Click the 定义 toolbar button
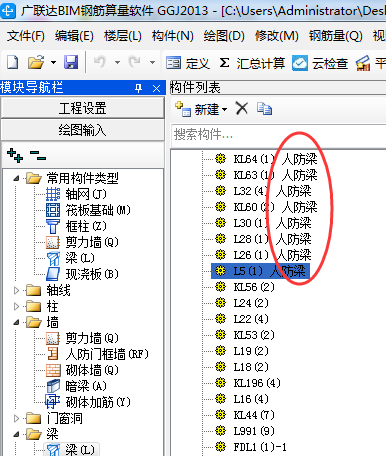Image resolution: width=386 pixels, height=456 pixels. [x=188, y=63]
